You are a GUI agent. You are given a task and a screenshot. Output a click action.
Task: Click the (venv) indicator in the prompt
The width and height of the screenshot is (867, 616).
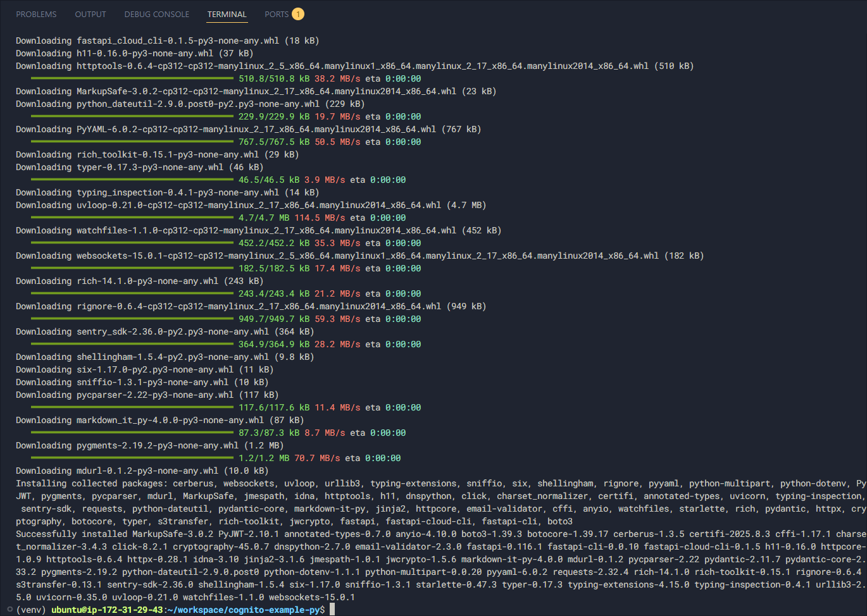(31, 610)
